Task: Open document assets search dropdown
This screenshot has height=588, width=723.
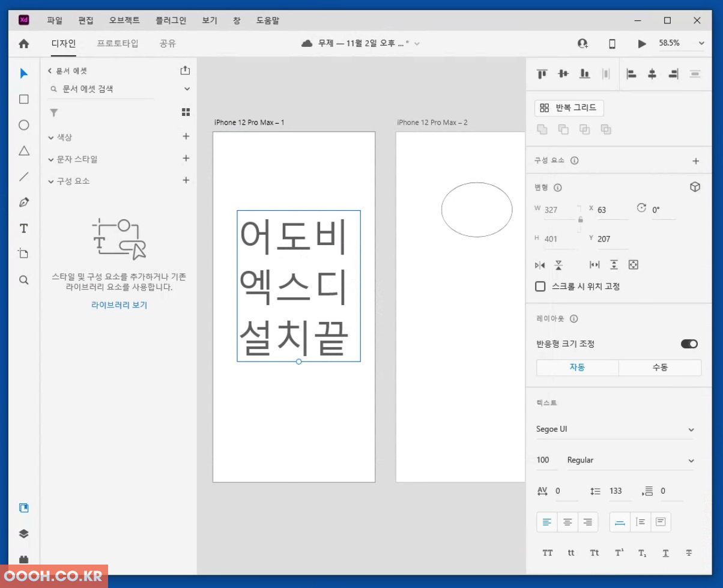Action: click(x=187, y=89)
